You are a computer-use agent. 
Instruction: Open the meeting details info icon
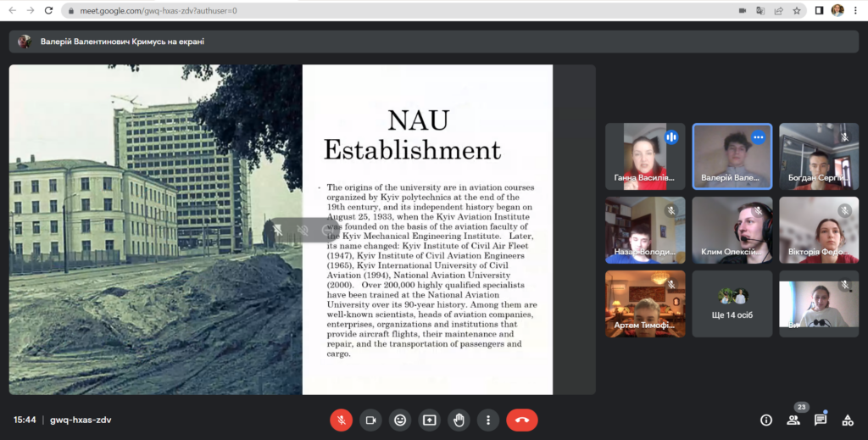[x=766, y=420]
